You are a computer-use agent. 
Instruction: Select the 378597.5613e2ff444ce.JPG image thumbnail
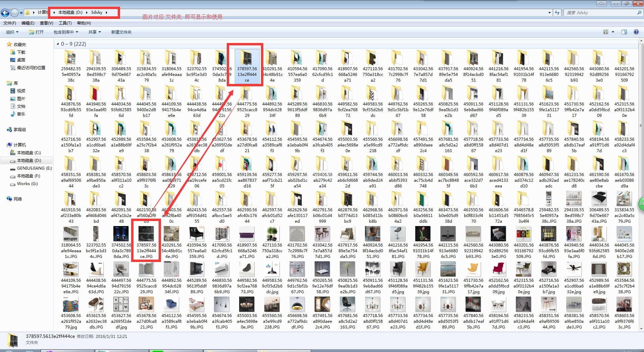[x=146, y=234]
